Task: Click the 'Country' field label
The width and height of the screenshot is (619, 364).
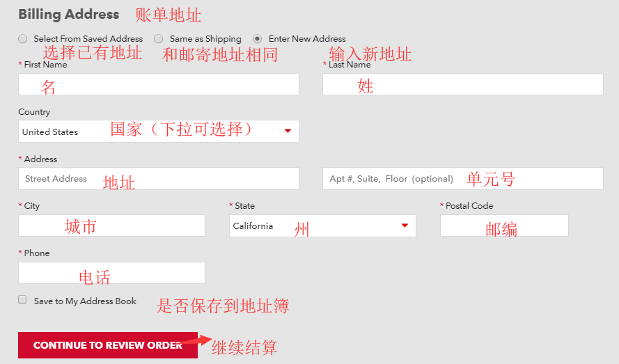Action: pyautogui.click(x=34, y=112)
